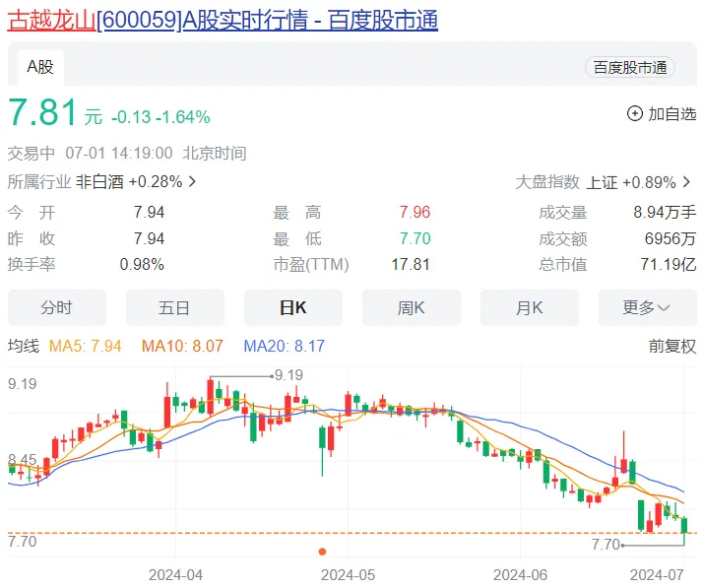
Task: Click the 2024-06 date axis label
Action: (x=520, y=575)
